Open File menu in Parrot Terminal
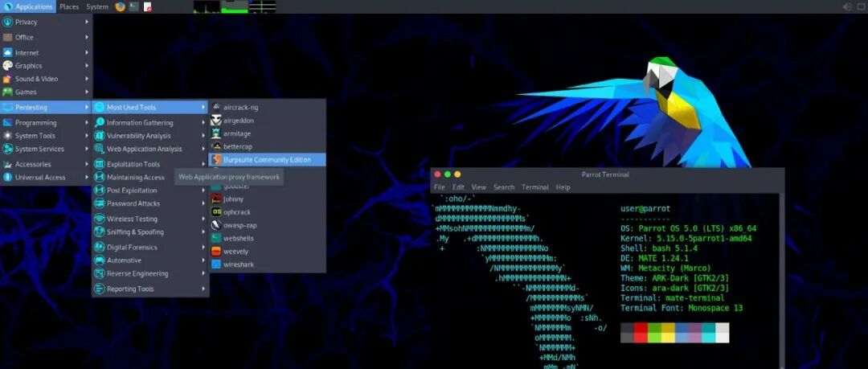Image resolution: width=868 pixels, height=369 pixels. tap(439, 187)
